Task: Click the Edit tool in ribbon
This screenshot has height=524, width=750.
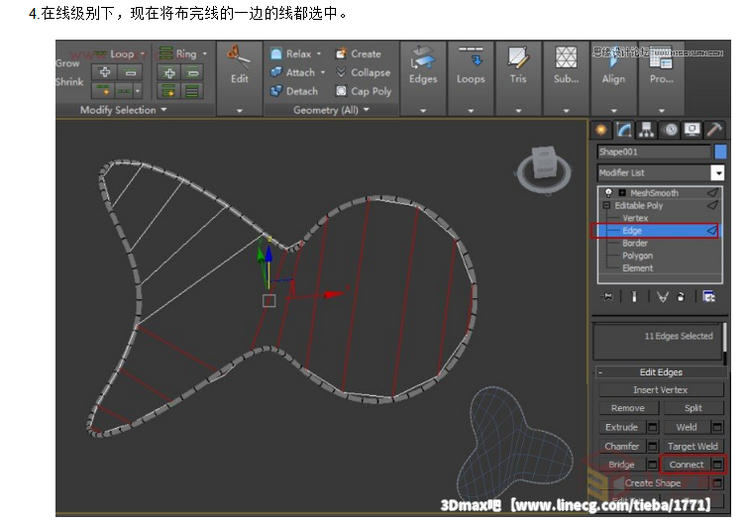Action: coord(239,66)
